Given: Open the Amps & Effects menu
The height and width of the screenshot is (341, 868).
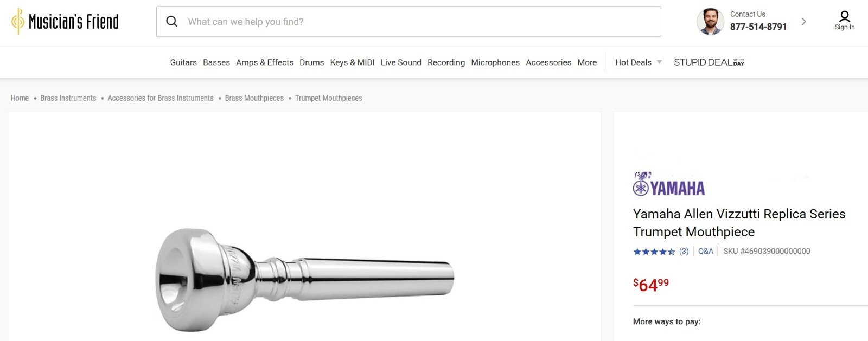Looking at the screenshot, I should point(265,62).
